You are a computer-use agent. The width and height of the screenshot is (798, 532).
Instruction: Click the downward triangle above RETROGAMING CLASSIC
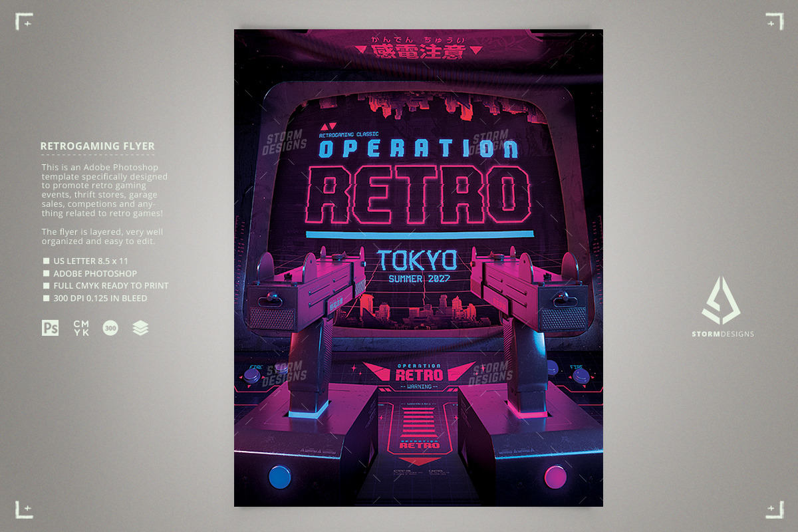[331, 126]
